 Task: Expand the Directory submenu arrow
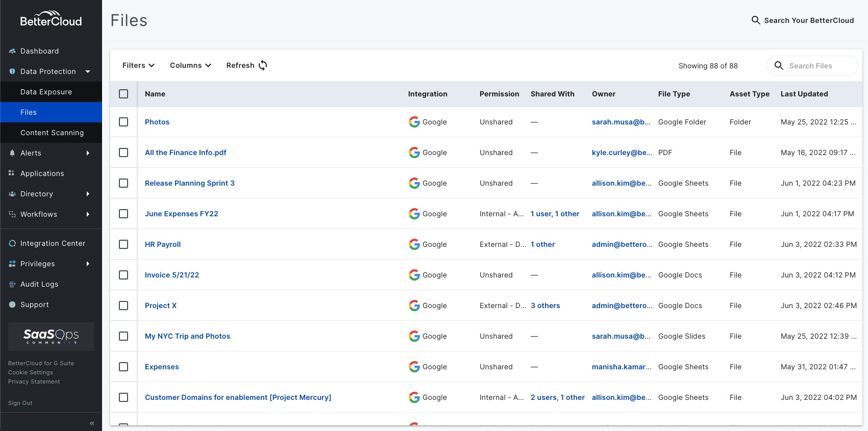pos(88,194)
